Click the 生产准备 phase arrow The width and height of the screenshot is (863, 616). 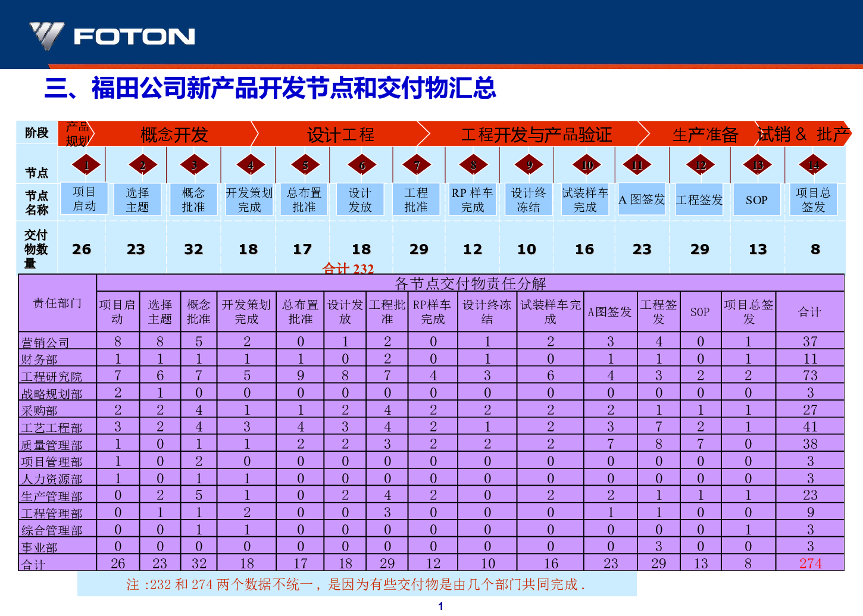pos(705,134)
